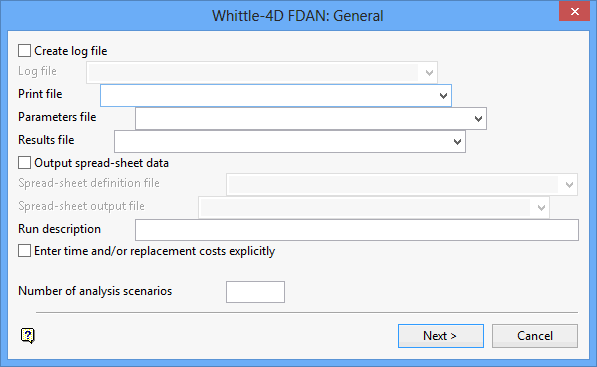Click the Whittle-4D FDAN: General title bar
597x367 pixels.
pos(297,16)
